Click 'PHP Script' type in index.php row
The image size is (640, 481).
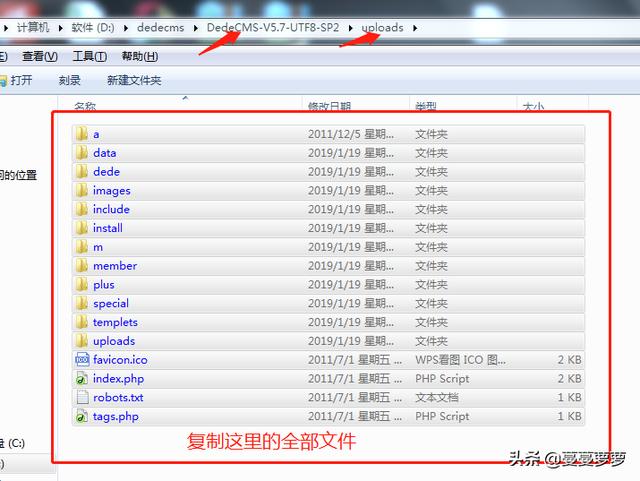442,379
